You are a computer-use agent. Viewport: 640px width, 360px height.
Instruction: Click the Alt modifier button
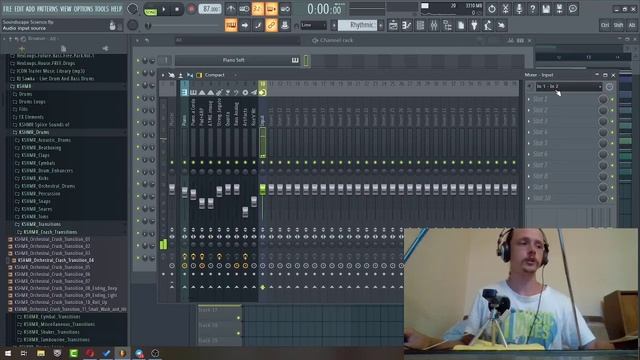click(x=632, y=25)
